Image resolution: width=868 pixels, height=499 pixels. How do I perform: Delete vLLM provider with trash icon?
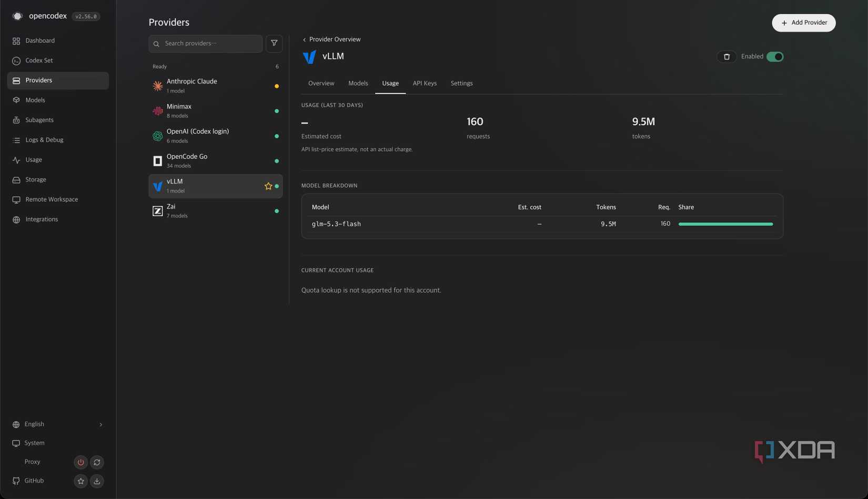tap(726, 57)
